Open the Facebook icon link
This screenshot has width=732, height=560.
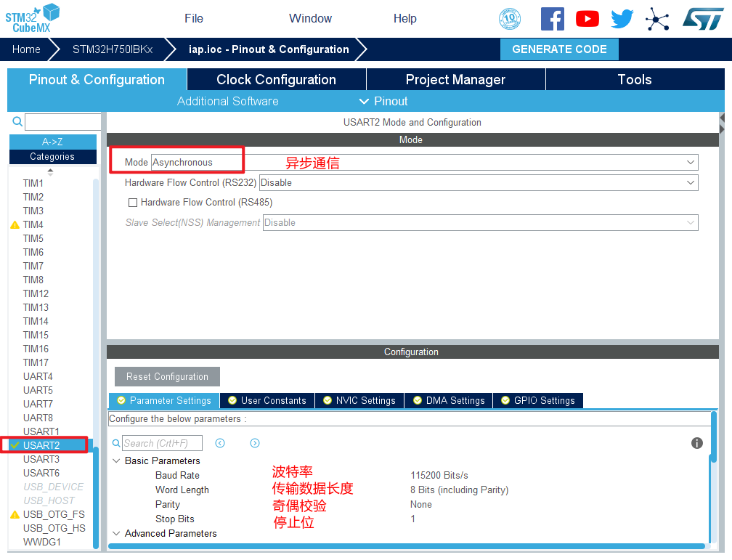coord(553,19)
